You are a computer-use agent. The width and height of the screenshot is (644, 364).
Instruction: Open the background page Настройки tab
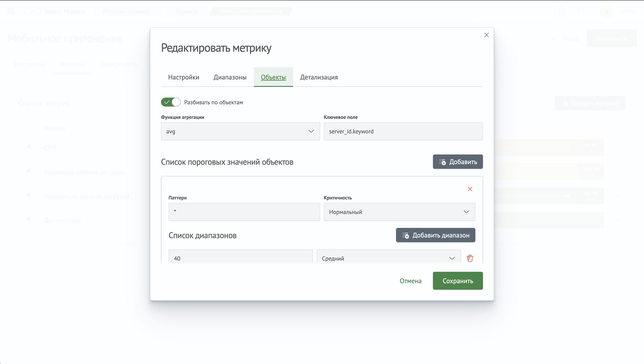tap(30, 64)
